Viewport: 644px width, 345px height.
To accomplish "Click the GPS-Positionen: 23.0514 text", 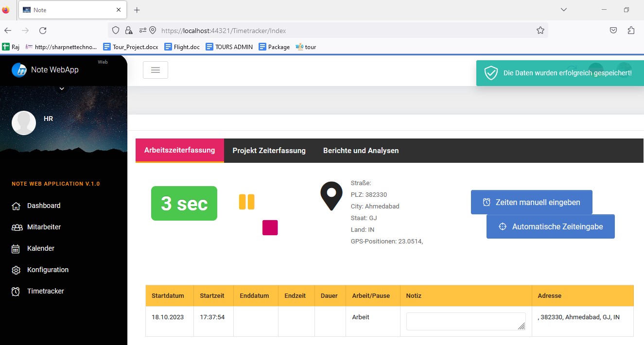I will pos(387,241).
